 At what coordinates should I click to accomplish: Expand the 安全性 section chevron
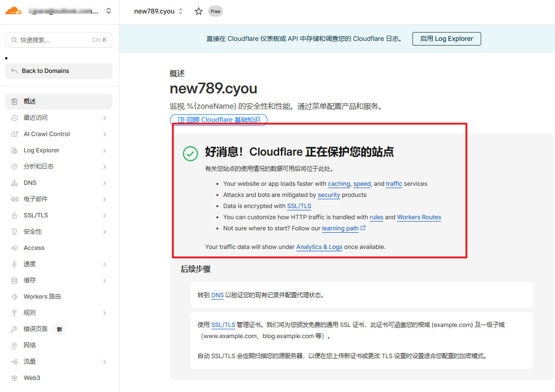click(x=105, y=232)
